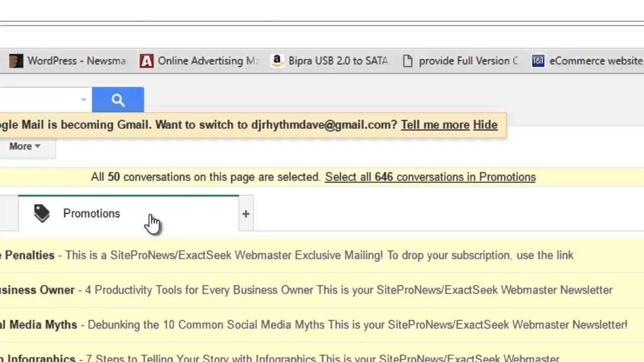Add a new inbox tab with plus
The image size is (644, 362).
[246, 214]
